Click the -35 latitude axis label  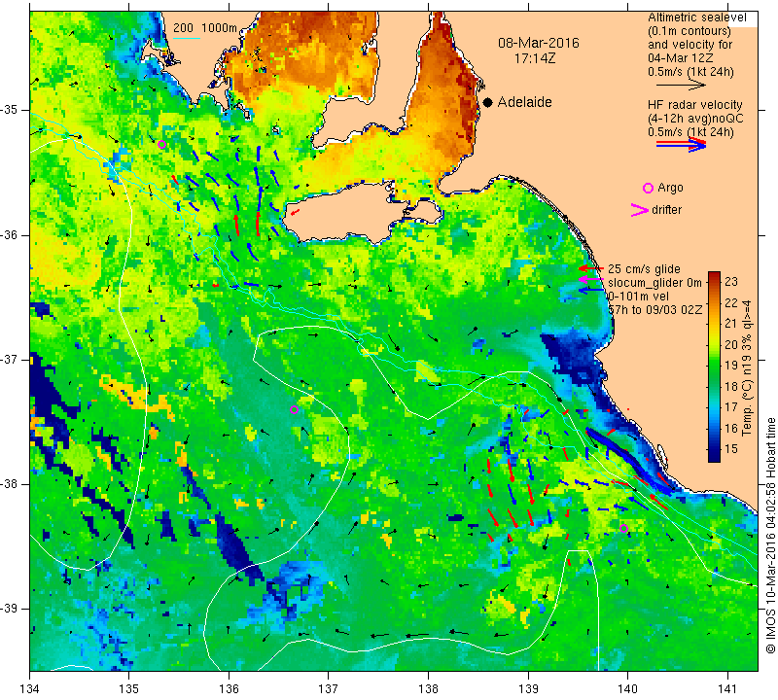pos(10,110)
